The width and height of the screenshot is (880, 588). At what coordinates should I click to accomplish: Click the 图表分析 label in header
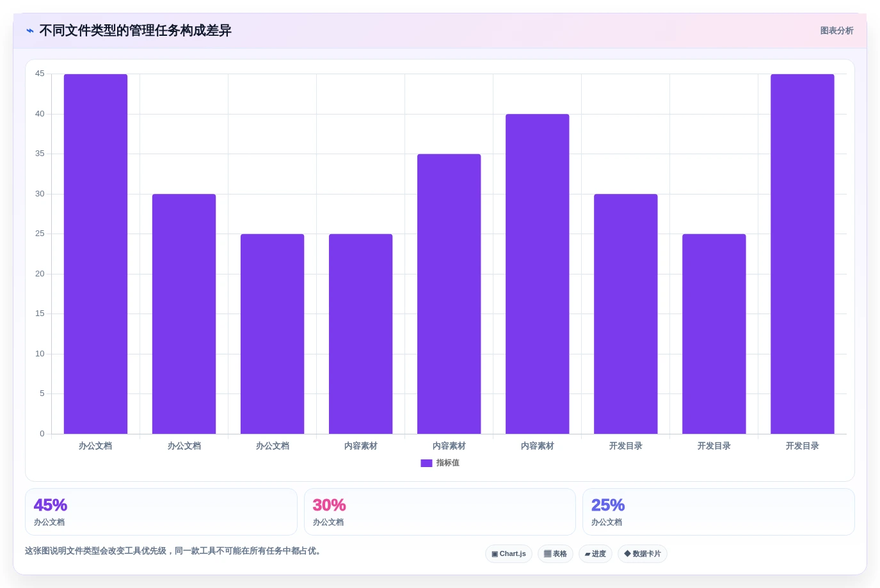[x=837, y=31]
